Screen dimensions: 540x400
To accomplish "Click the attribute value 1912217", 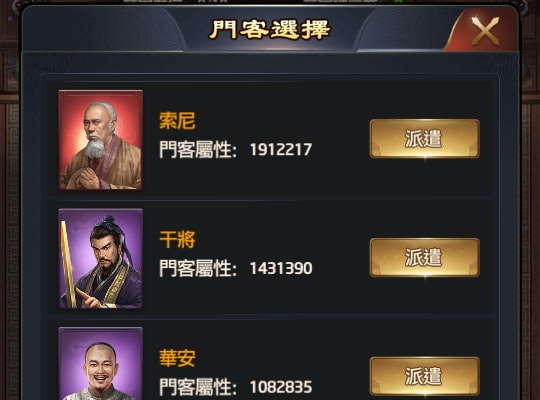I will (x=281, y=150).
